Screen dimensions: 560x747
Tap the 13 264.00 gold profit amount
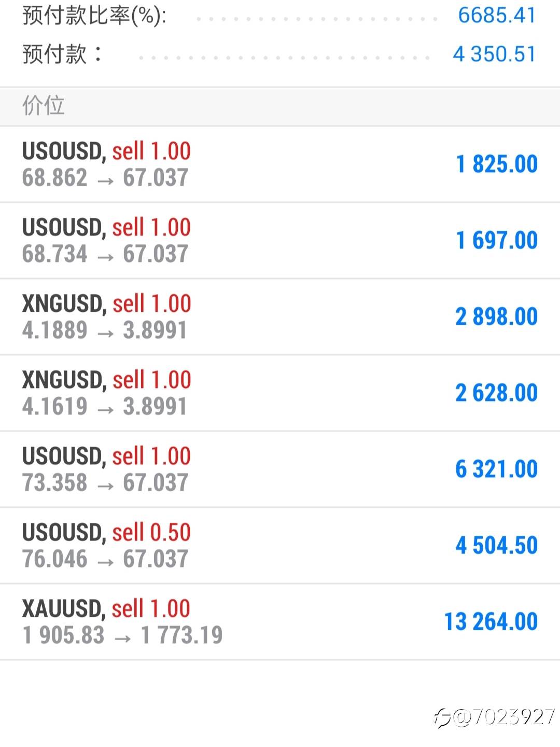(491, 622)
